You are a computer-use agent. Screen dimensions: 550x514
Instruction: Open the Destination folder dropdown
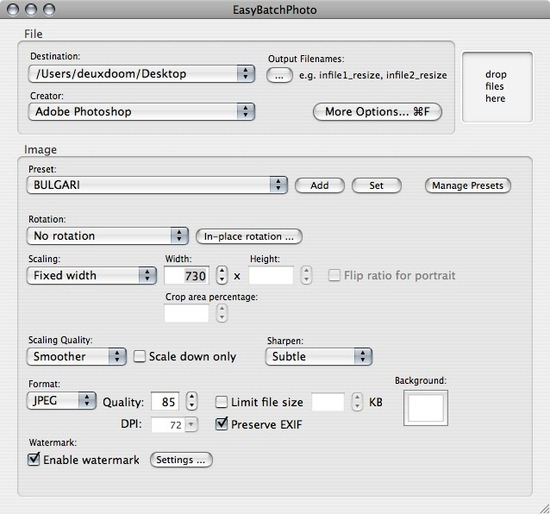(x=141, y=74)
